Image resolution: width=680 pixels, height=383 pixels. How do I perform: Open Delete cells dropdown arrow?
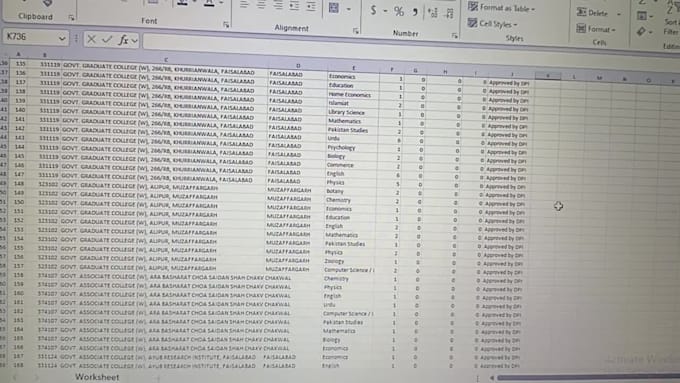pyautogui.click(x=619, y=14)
